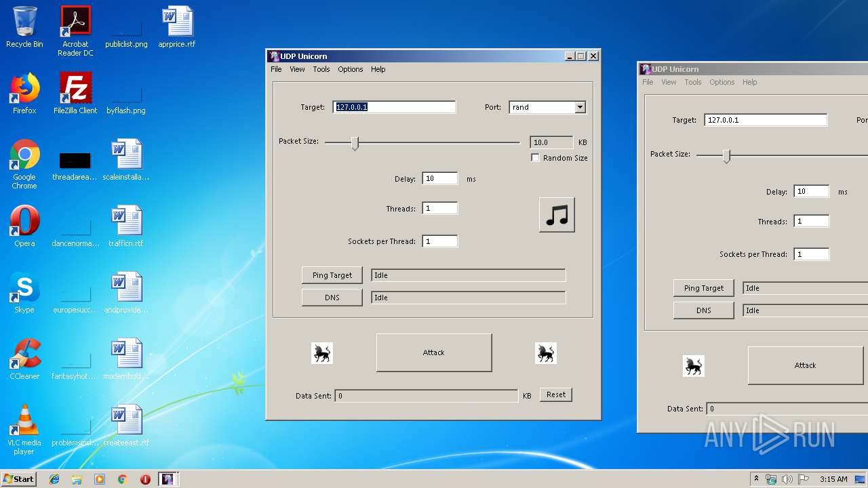Select the Google Chrome desktop shortcut
The image size is (868, 488).
coord(24,165)
